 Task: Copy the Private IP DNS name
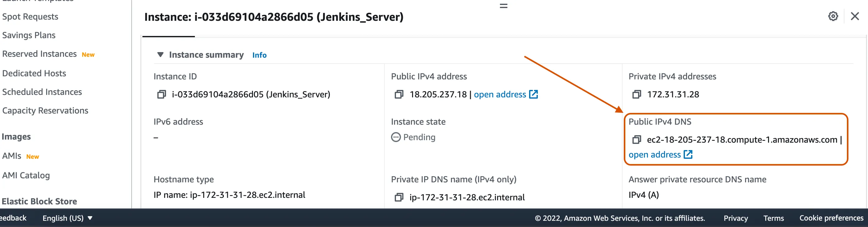pos(399,197)
